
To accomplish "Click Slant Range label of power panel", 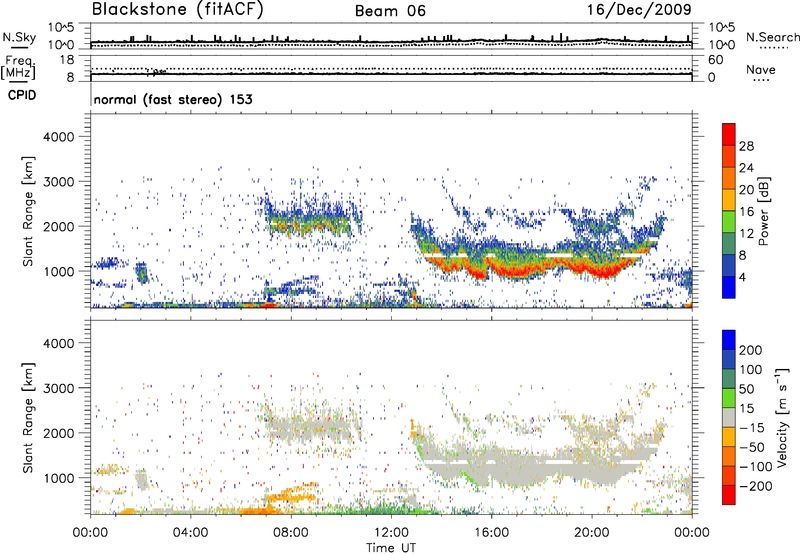I will pyautogui.click(x=28, y=211).
